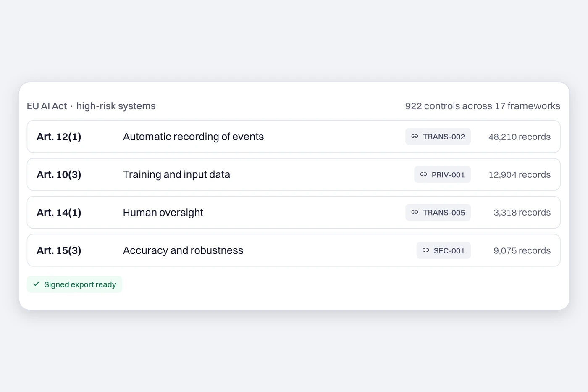Viewport: 588px width, 392px height.
Task: Click 'EU AI Act · high-risk systems' heading
Action: coord(91,106)
